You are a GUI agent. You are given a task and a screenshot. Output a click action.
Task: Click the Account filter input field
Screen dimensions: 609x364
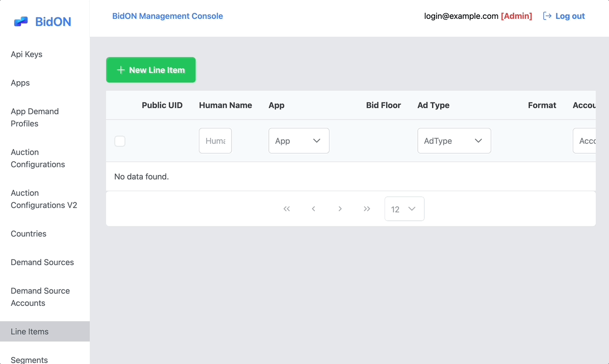click(585, 141)
